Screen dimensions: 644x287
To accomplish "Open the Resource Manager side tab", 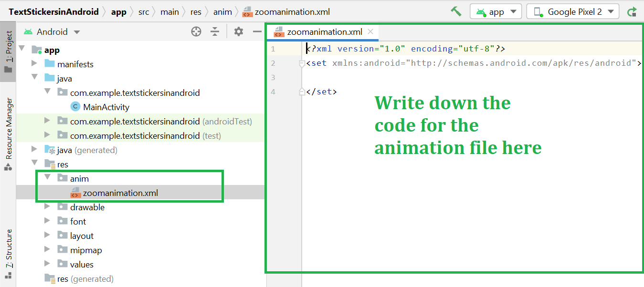I will [8, 134].
